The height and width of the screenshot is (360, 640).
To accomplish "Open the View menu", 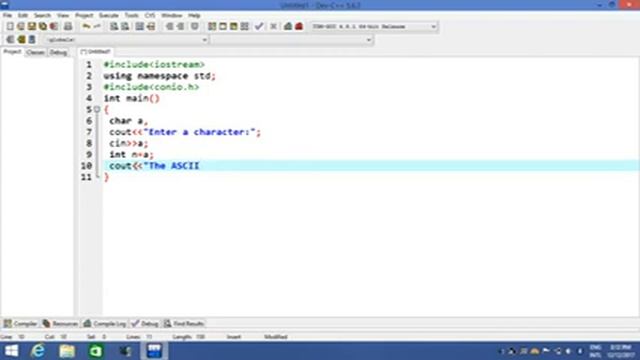I will pos(63,16).
